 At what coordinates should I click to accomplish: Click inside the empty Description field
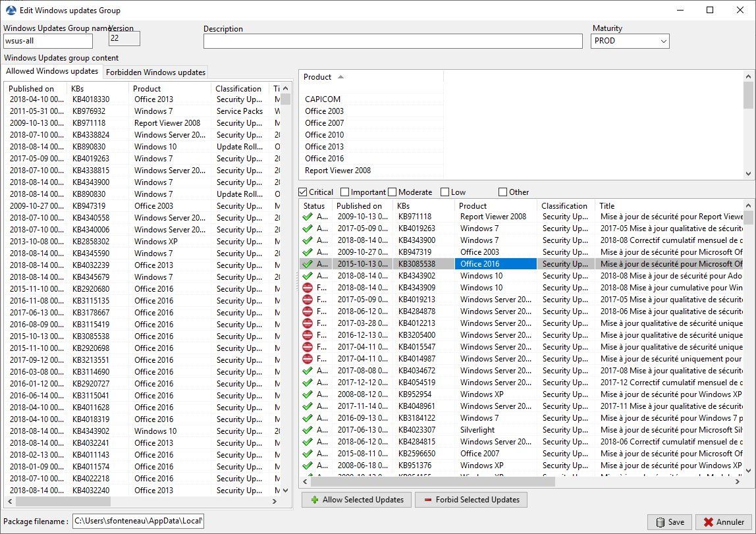coord(392,41)
